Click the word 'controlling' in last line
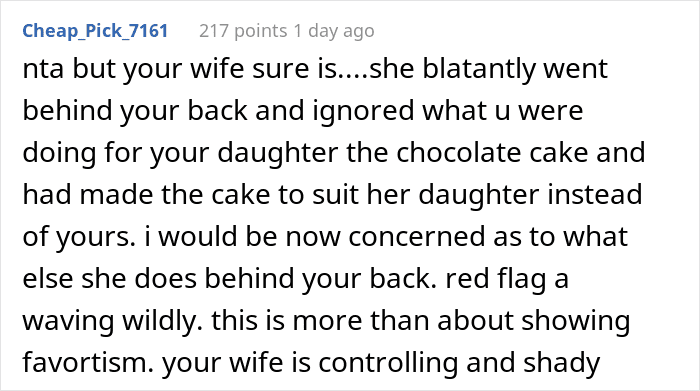 (x=388, y=363)
